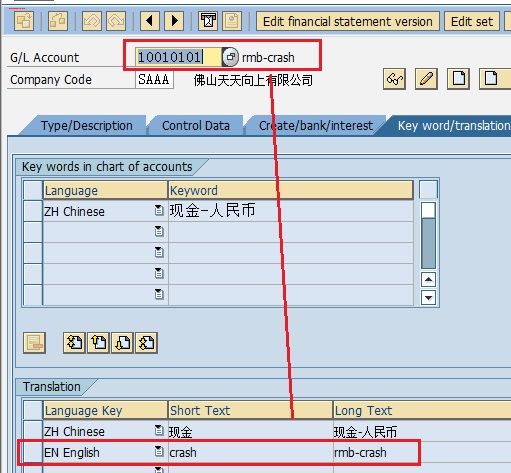511x473 pixels.
Task: Click the table settings icon below keywords
Action: coord(34,342)
